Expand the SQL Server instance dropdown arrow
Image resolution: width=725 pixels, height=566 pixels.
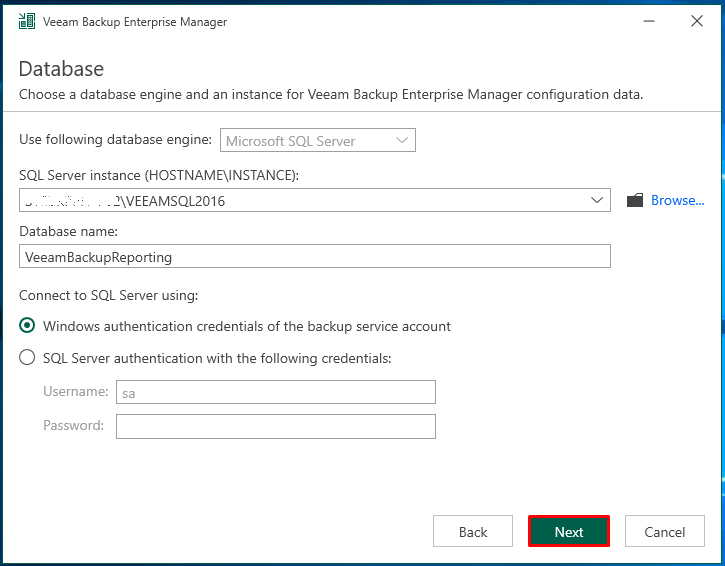(x=597, y=200)
